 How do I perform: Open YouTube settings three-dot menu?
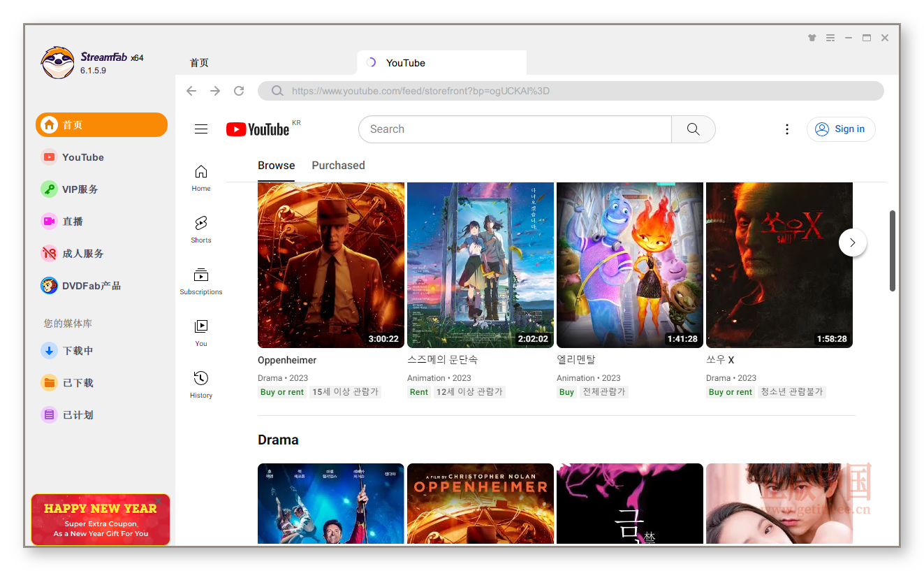pyautogui.click(x=787, y=129)
